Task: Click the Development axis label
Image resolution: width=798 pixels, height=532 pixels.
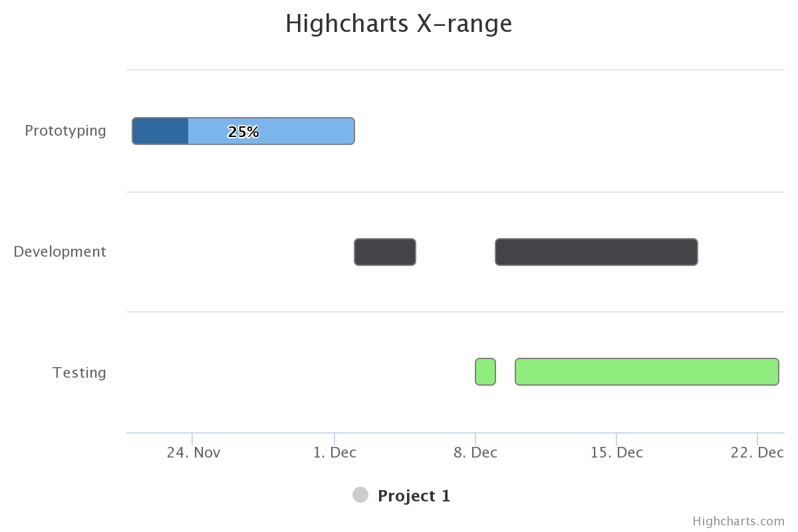Action: coord(60,251)
